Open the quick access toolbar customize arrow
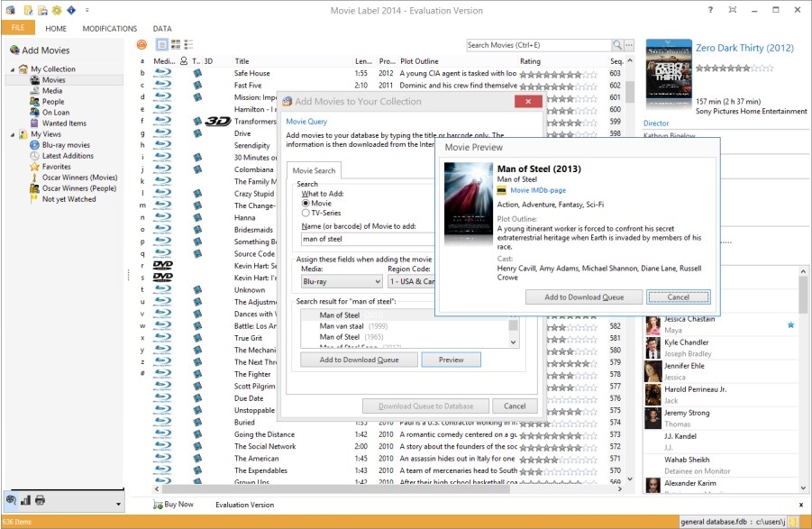Screen dimensions: 812x529 click(87, 10)
